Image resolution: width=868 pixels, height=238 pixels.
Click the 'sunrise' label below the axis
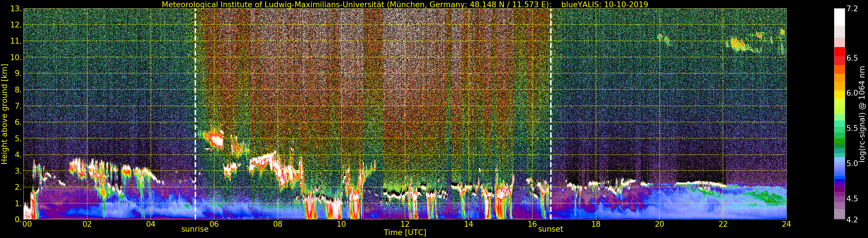pos(195,229)
